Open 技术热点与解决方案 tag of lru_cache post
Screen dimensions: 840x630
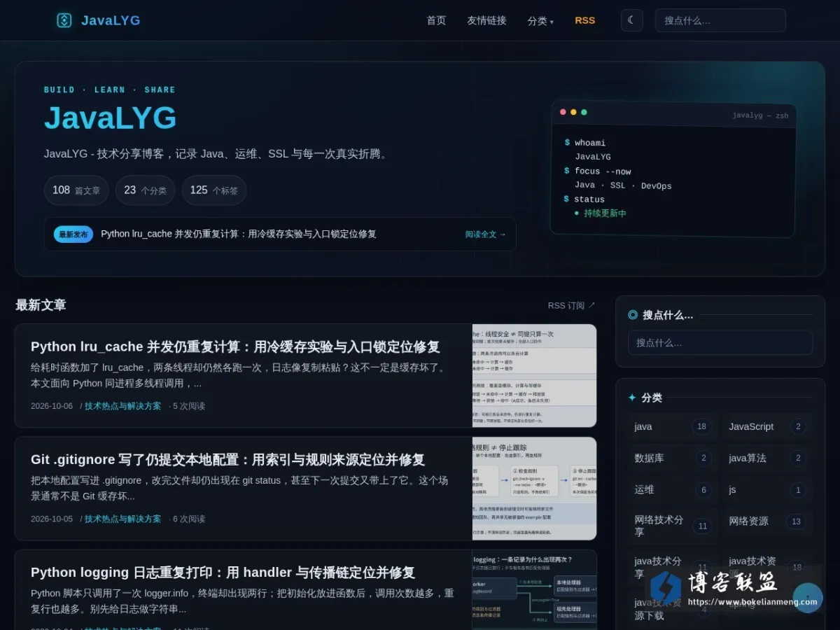point(122,406)
